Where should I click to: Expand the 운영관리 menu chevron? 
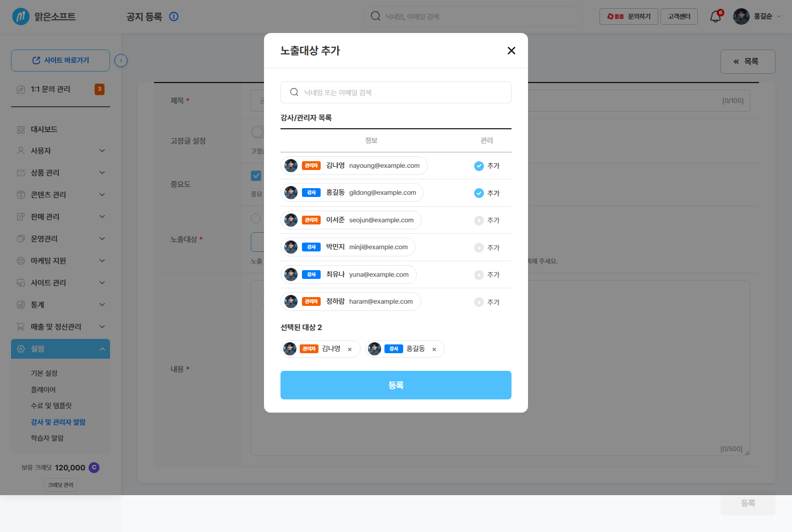pos(102,239)
